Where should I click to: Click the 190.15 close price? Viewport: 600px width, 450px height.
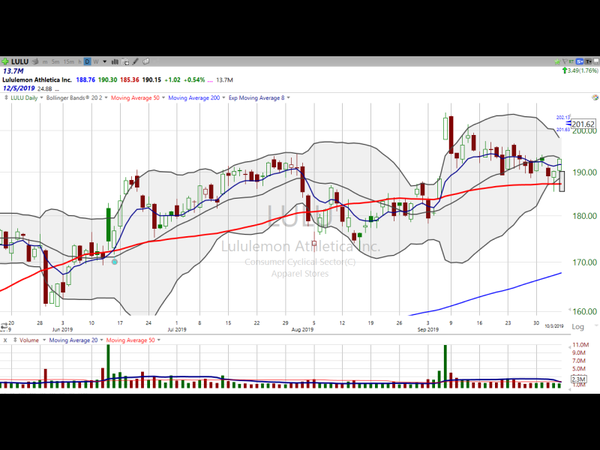(x=152, y=80)
